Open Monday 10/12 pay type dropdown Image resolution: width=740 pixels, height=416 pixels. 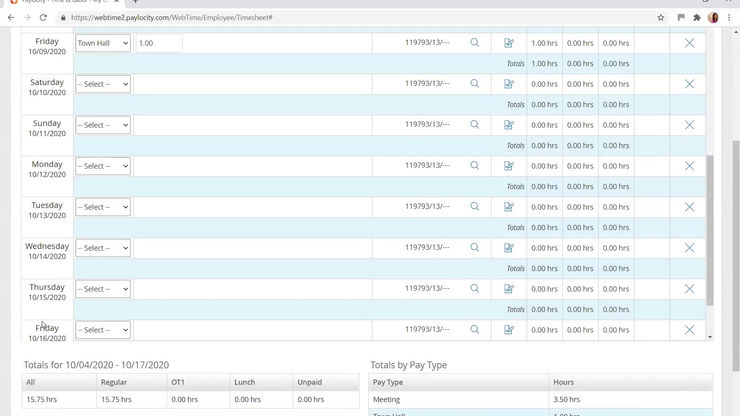103,166
